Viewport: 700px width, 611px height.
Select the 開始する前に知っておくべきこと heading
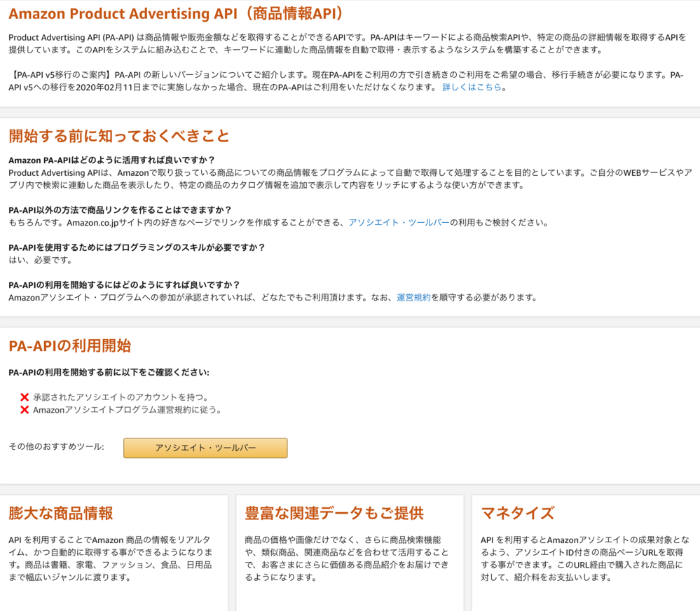119,135
